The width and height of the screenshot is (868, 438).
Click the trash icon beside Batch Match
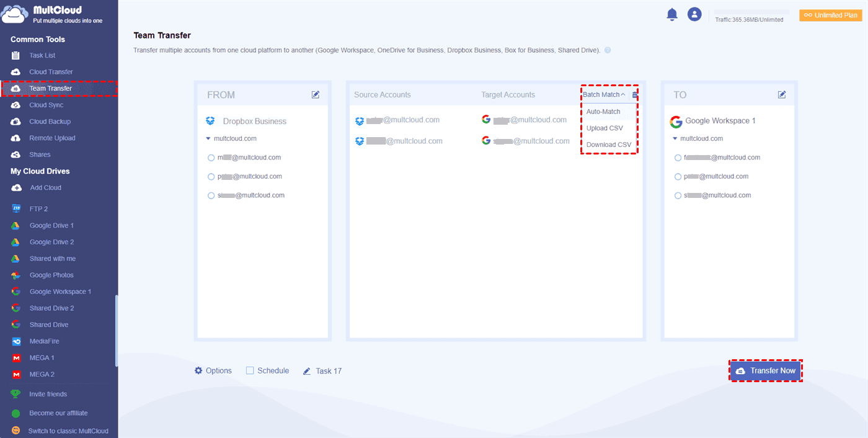point(635,95)
